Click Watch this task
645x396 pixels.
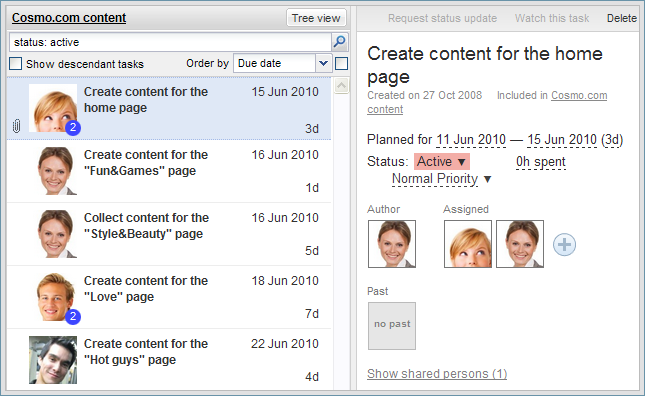click(552, 18)
